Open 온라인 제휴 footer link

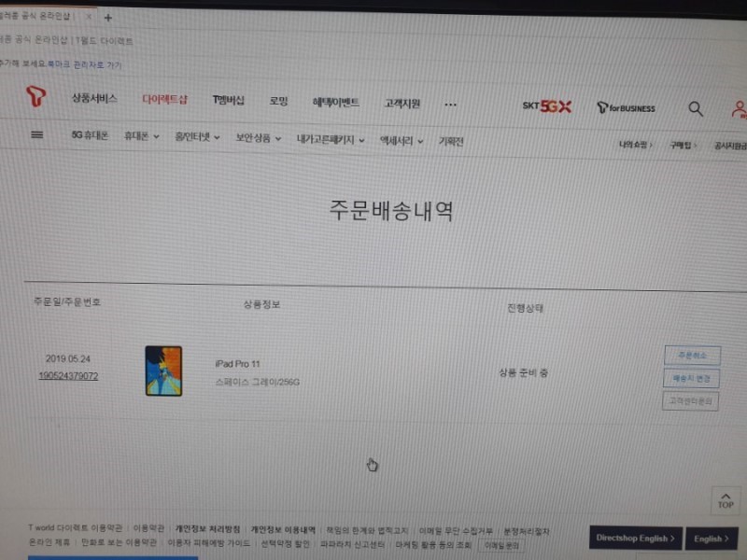[49, 542]
